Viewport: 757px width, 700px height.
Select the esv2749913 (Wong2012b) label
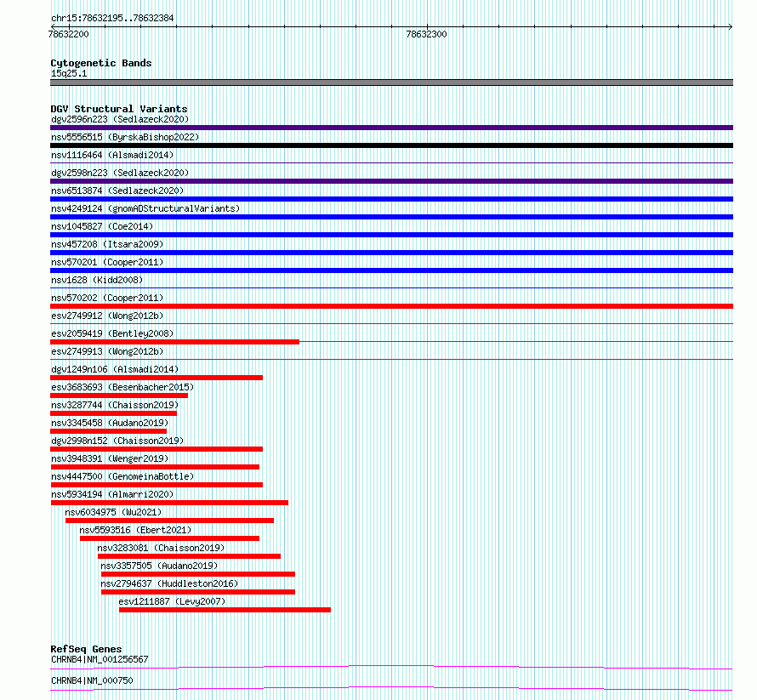[x=107, y=351]
